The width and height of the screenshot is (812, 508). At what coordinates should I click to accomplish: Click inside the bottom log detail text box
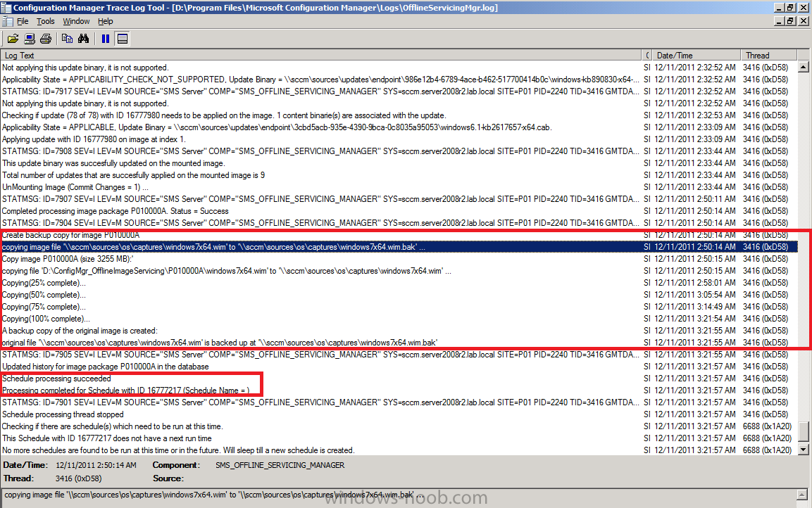click(399, 497)
